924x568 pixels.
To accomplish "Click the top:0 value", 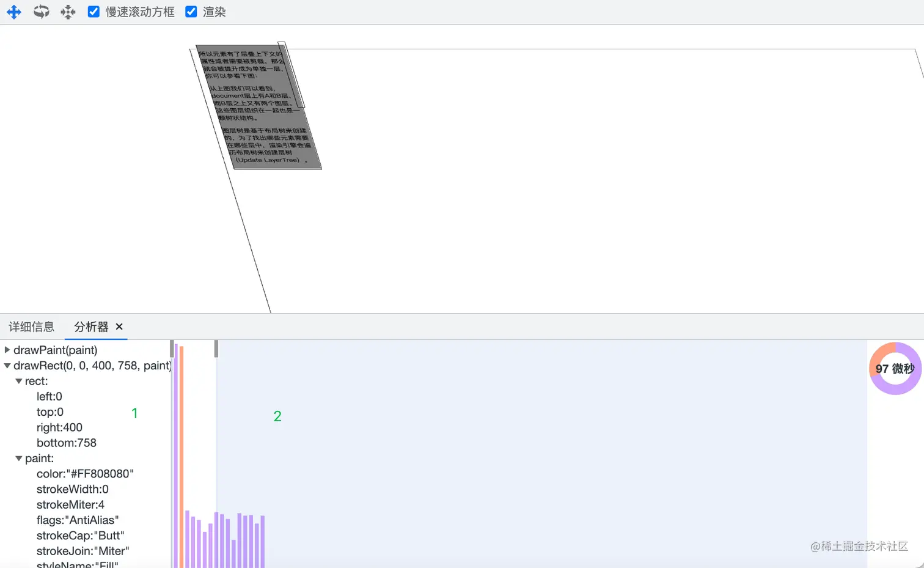I will 50,411.
